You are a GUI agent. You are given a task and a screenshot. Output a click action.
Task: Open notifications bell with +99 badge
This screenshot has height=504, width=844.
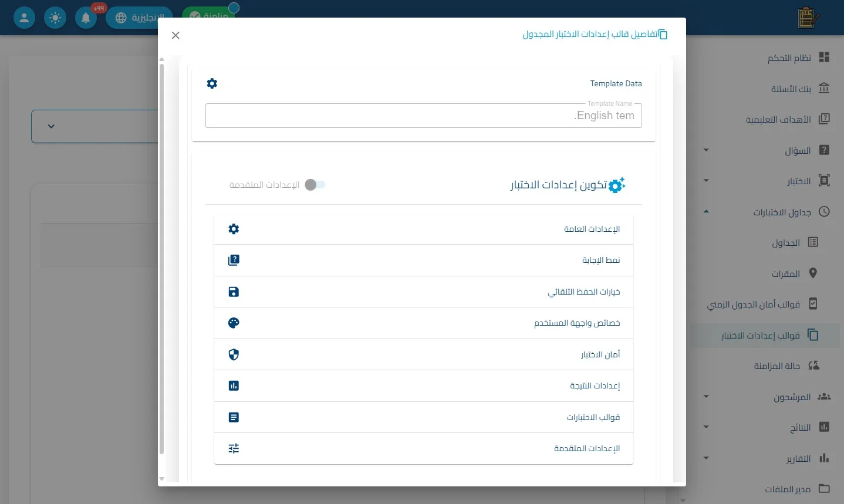point(86,18)
